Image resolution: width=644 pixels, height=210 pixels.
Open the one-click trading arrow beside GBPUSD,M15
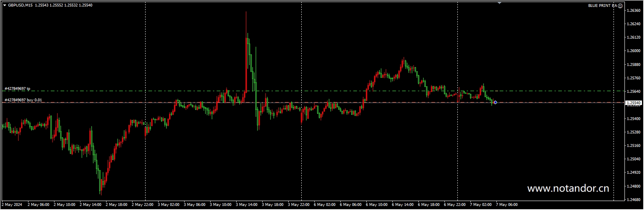[x=4, y=5]
